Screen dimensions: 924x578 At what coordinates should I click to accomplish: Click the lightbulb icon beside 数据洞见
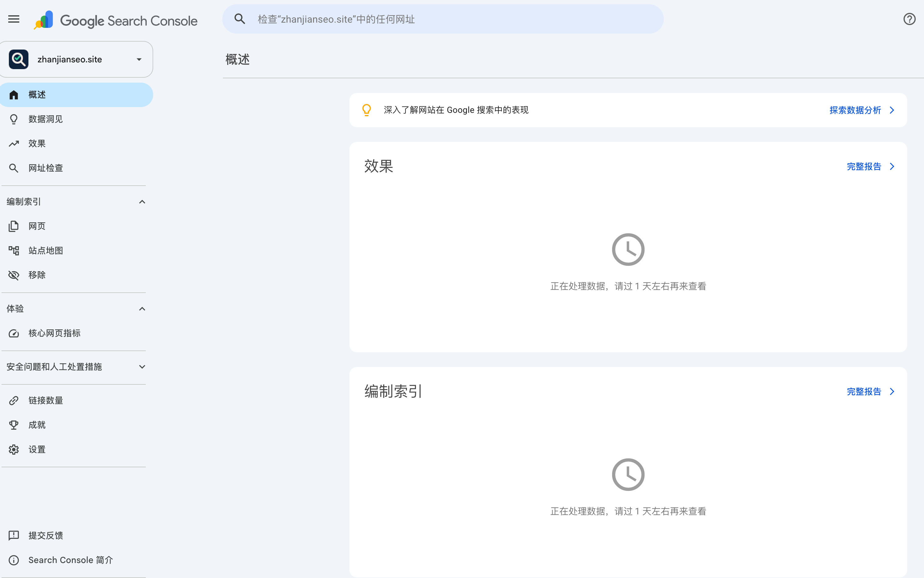[x=14, y=119]
